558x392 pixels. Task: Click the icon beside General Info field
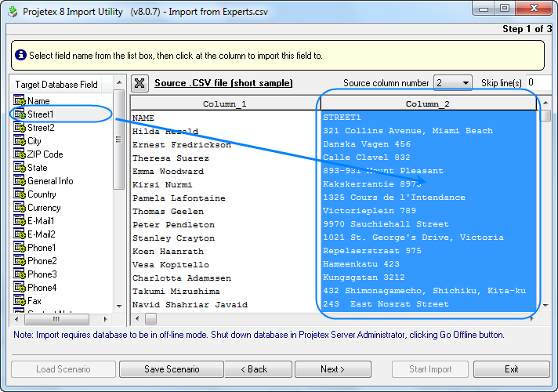coord(20,180)
